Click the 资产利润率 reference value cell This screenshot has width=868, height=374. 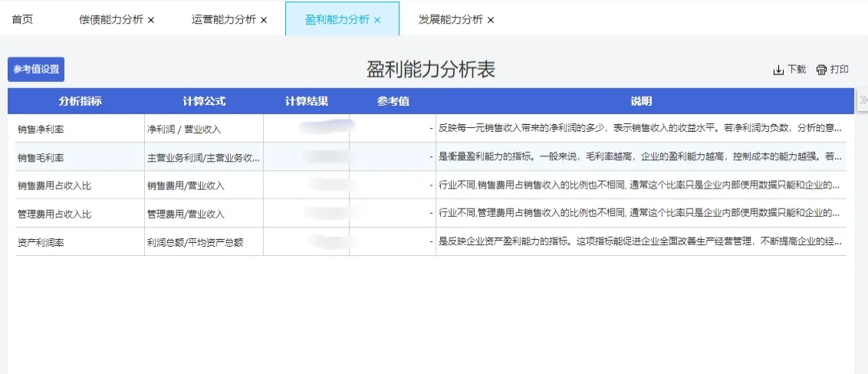tap(393, 241)
